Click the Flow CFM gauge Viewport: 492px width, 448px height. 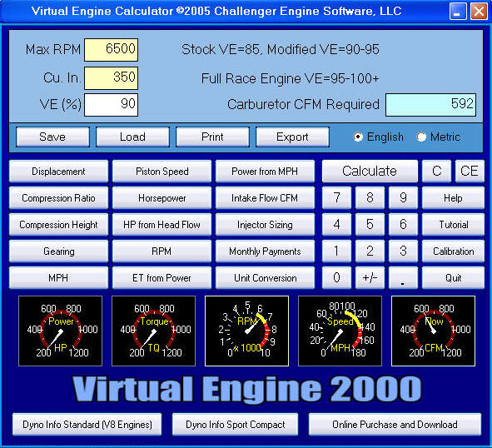434,331
